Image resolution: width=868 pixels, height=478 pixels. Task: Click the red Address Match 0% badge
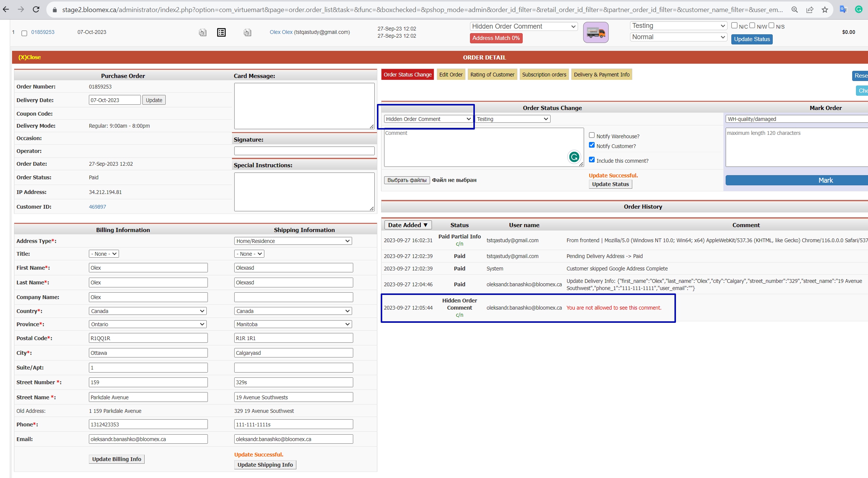pyautogui.click(x=496, y=38)
